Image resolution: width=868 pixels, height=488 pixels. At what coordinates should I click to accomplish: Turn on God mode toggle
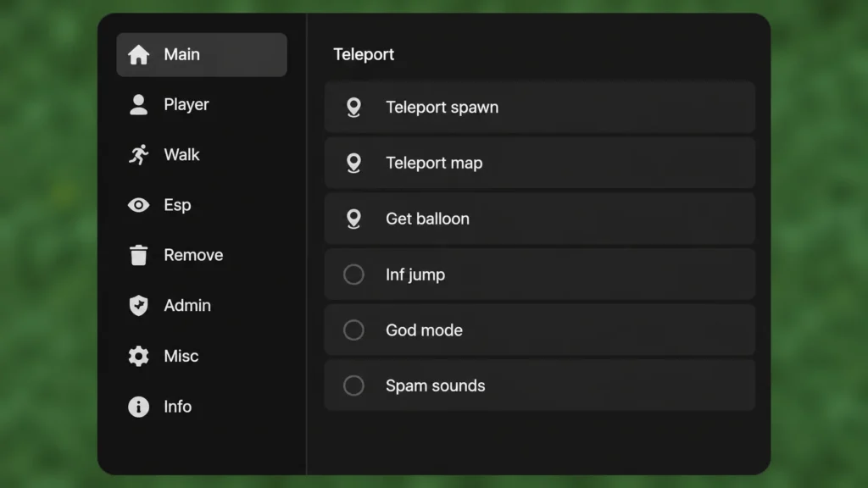(x=353, y=330)
